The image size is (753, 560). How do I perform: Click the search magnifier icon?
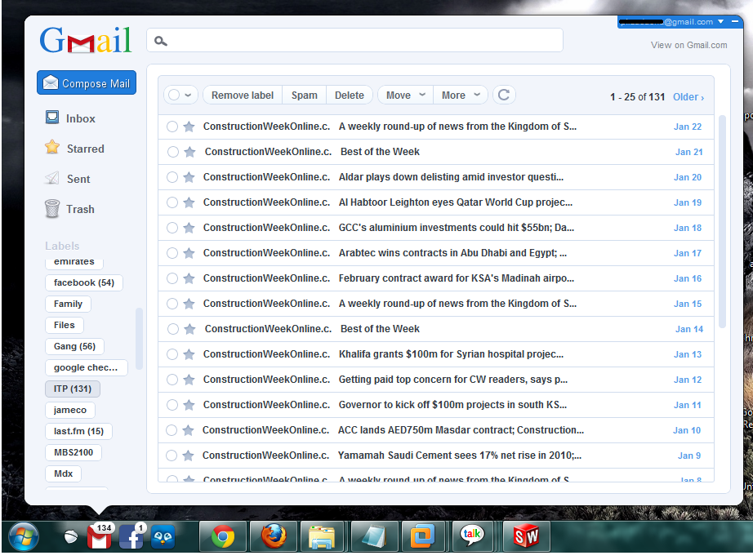click(160, 42)
